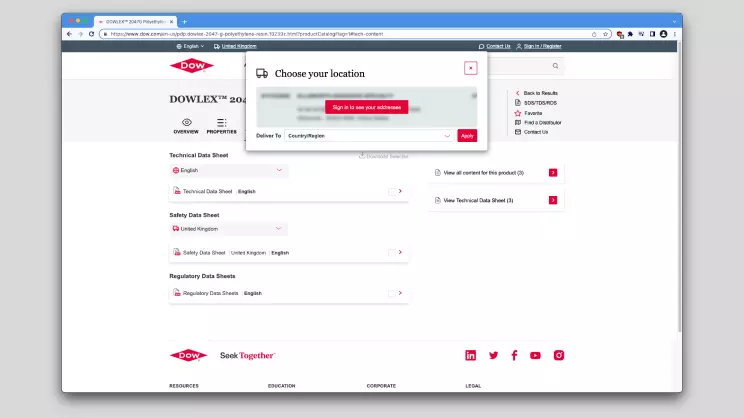Click browser forward arrow
This screenshot has width=744, height=418.
tap(80, 34)
